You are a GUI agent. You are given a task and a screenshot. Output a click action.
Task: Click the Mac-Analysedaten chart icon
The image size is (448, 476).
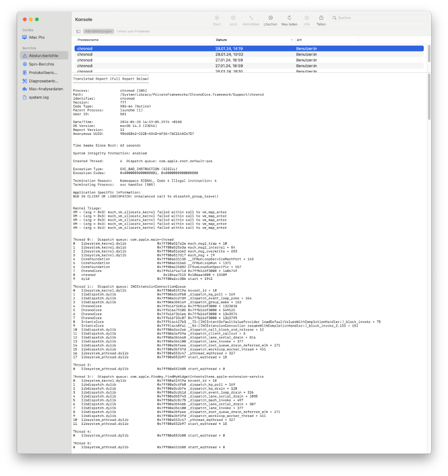tap(25, 89)
